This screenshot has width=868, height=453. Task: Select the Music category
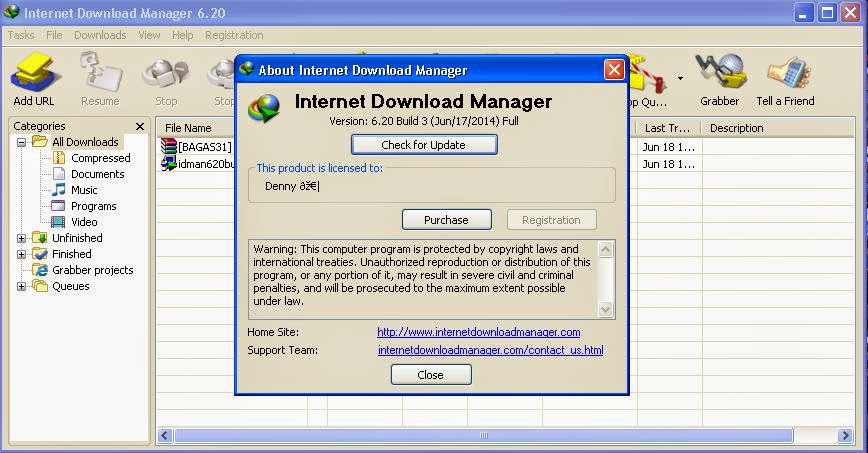click(x=84, y=190)
